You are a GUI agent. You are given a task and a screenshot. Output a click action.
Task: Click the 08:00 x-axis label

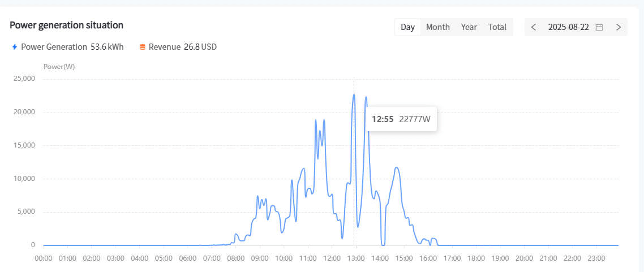tap(236, 258)
